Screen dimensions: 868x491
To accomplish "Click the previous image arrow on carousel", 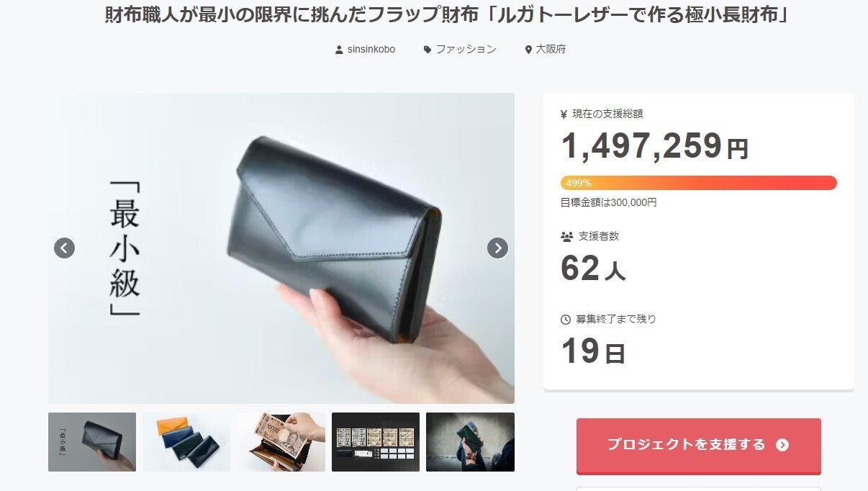I will (65, 248).
